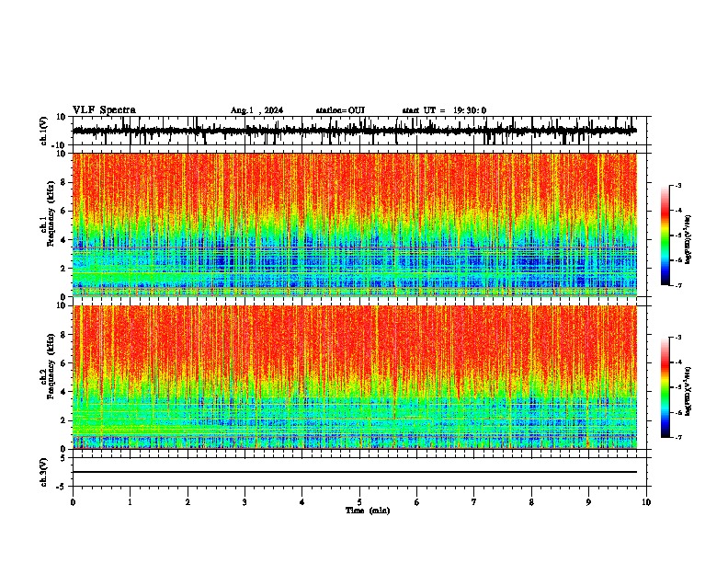Click the "10" tick on the time axis

(646, 502)
